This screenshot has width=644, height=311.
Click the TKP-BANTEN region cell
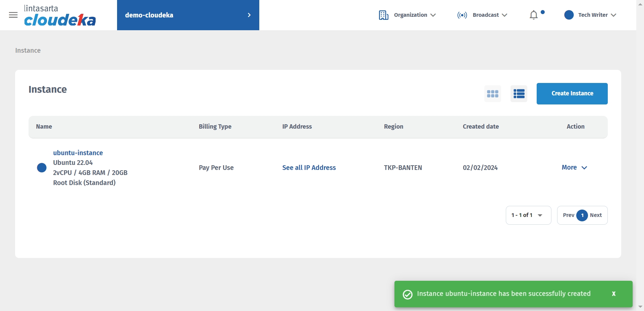(403, 168)
